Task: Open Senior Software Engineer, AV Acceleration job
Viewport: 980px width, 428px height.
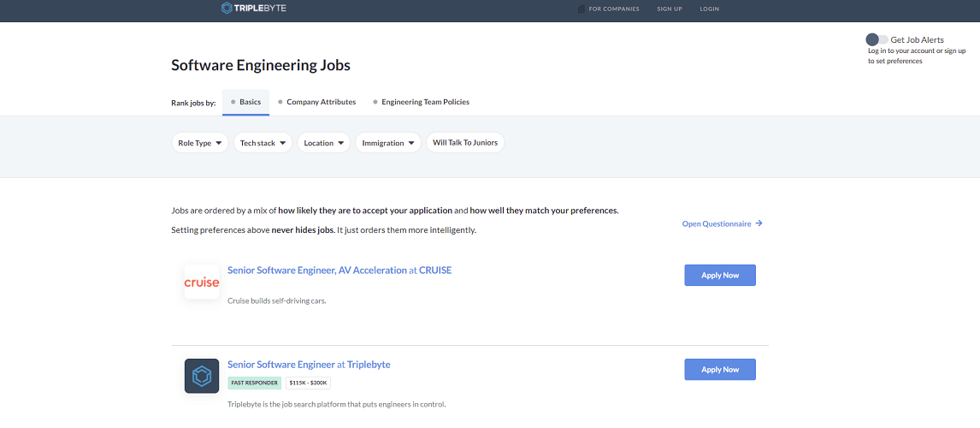Action: (339, 270)
